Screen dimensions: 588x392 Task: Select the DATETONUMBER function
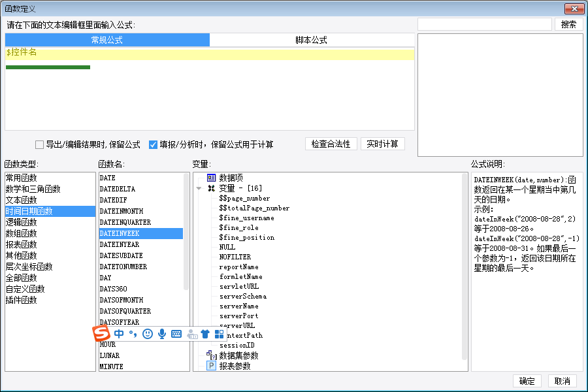(x=141, y=267)
